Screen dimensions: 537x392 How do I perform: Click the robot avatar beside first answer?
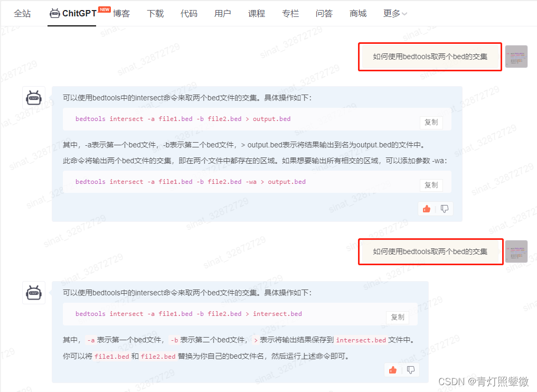tap(33, 97)
